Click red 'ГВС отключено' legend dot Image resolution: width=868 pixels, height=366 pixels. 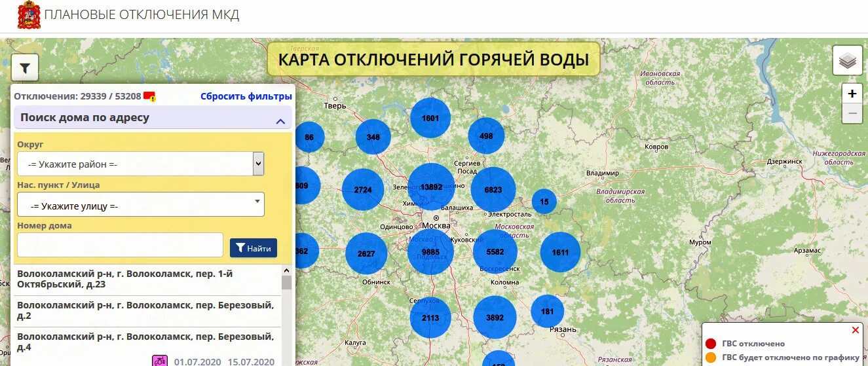(x=710, y=343)
